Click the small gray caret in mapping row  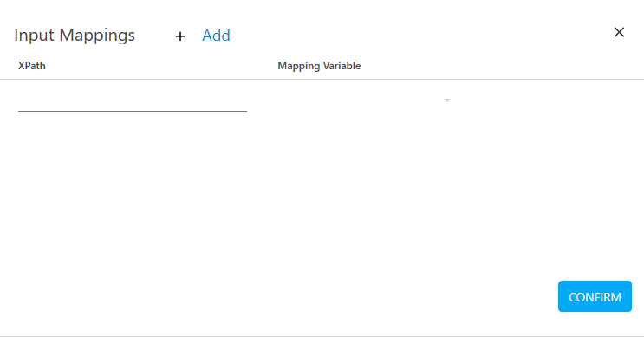(447, 100)
